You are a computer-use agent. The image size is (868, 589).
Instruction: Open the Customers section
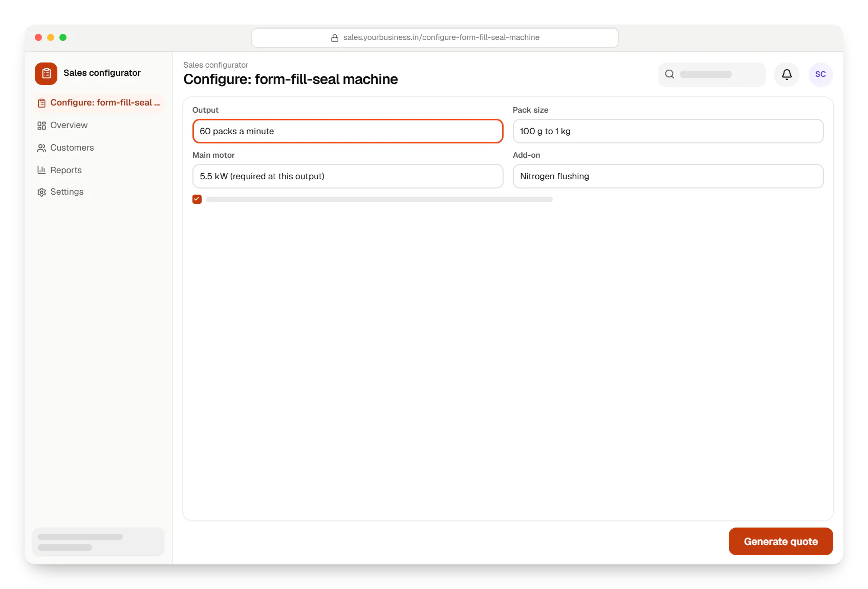pyautogui.click(x=98, y=148)
